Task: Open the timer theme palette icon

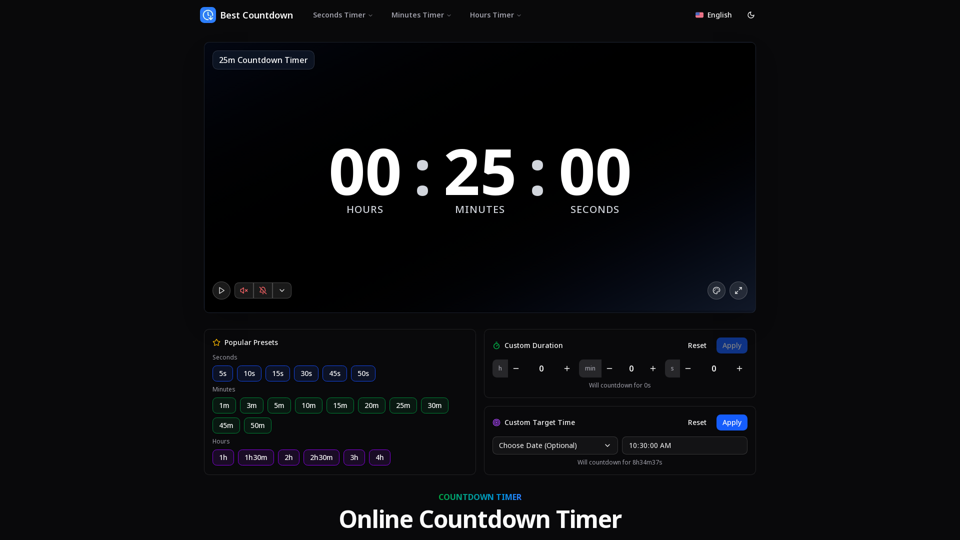Action: coord(716,290)
